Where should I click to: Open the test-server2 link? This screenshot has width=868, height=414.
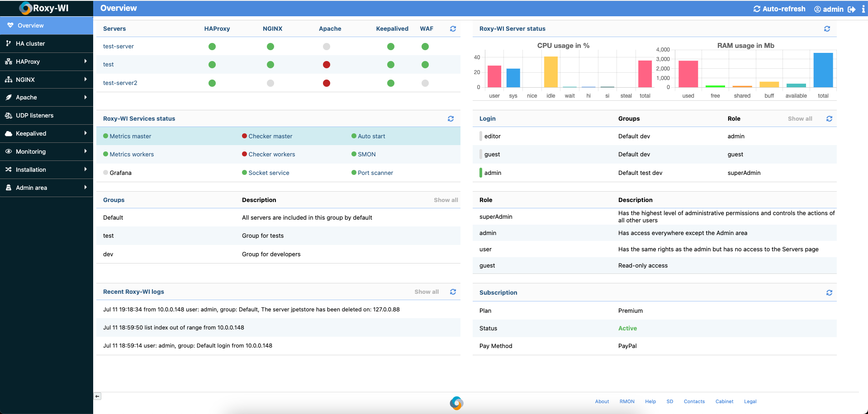tap(120, 83)
